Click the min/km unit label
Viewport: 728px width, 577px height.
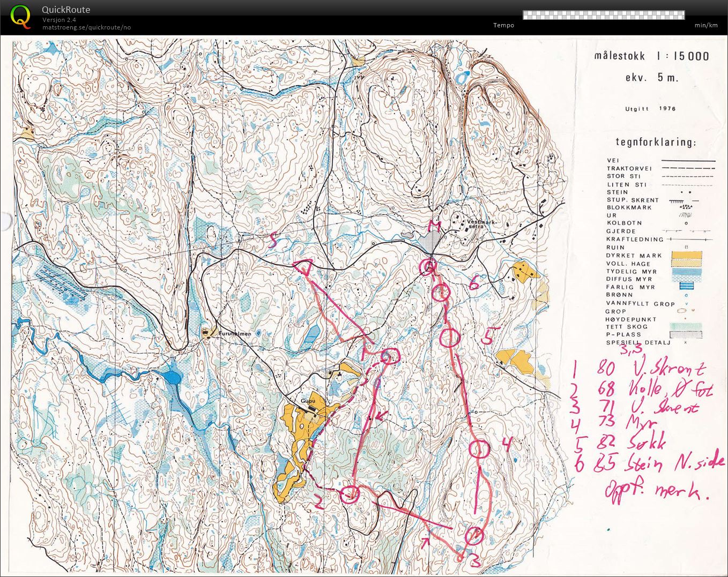pos(706,25)
